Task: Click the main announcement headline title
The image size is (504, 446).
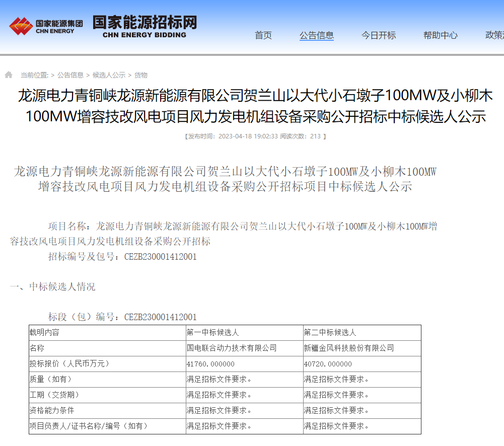Action: [255, 106]
